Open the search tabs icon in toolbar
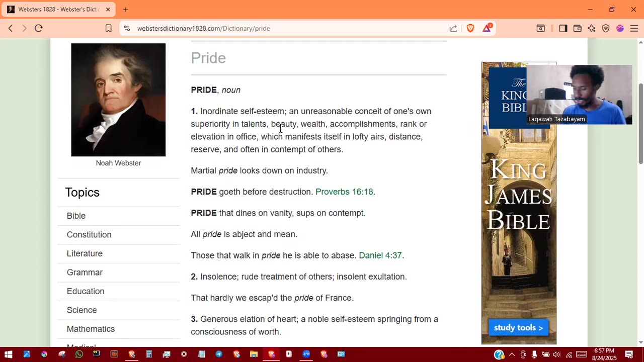The height and width of the screenshot is (362, 644). coord(541,29)
